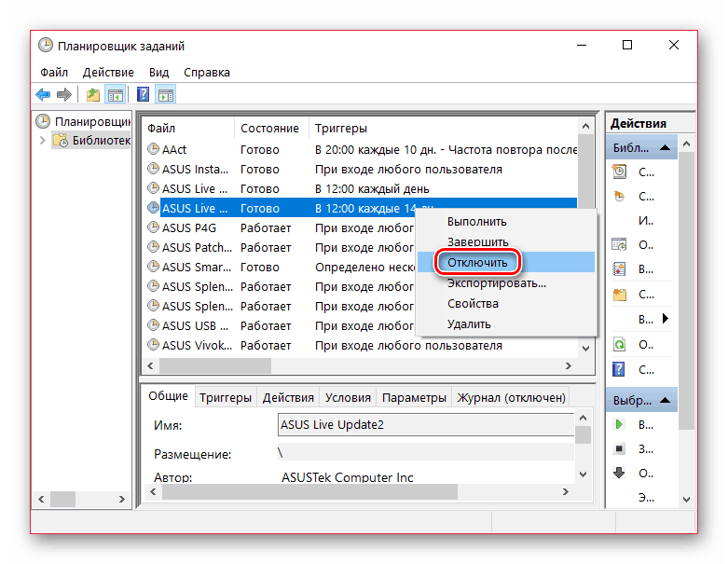Select the ASUS Vivok... task row
Image resolution: width=728 pixels, height=564 pixels.
(361, 345)
